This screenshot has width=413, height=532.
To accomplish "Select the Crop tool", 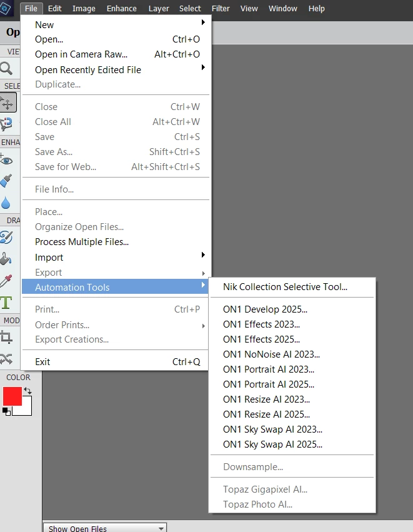I will click(x=6, y=337).
